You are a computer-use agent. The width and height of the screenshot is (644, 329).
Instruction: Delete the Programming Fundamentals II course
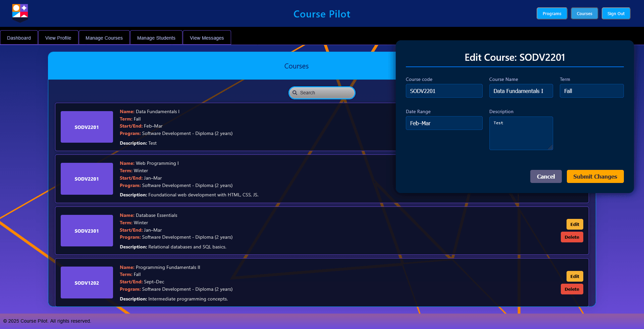click(572, 289)
